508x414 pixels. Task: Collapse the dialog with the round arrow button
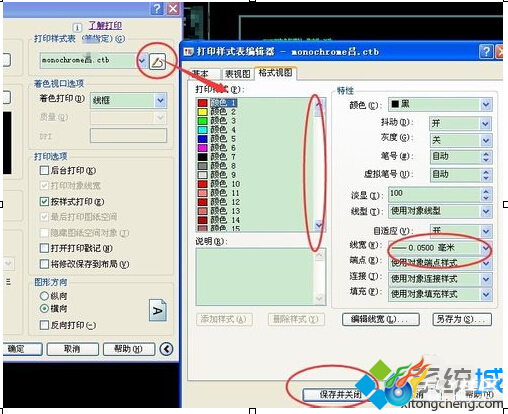tap(166, 349)
